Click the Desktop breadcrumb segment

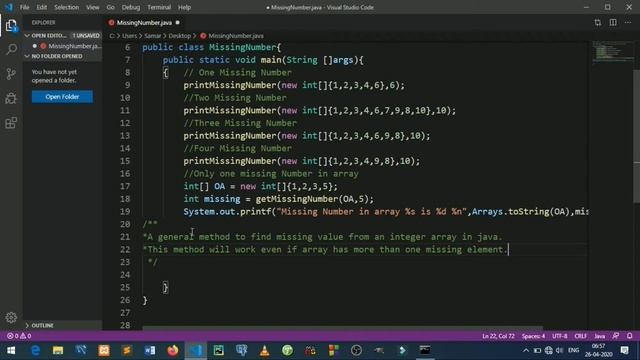(180, 36)
